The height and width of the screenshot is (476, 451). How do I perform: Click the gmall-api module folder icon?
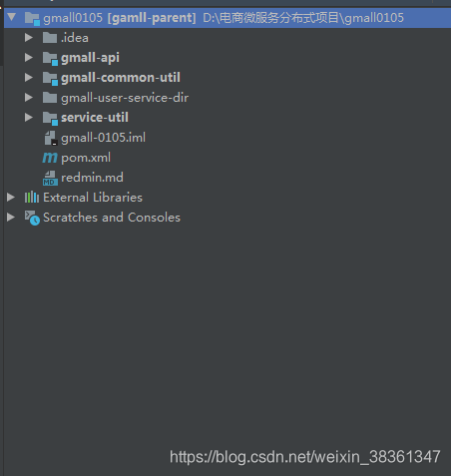click(50, 58)
